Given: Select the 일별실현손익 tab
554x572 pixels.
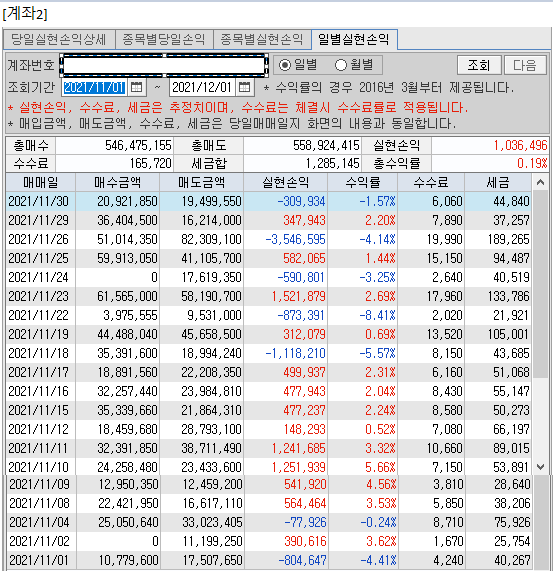Looking at the screenshot, I should (354, 39).
